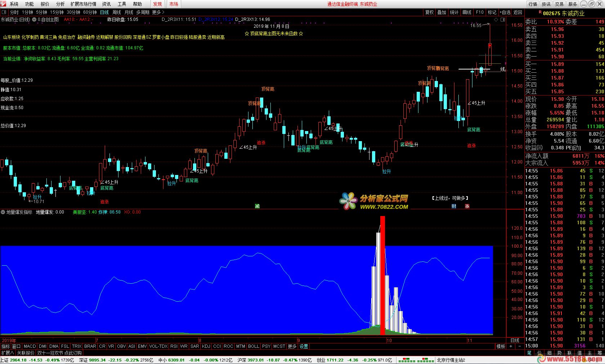Screen dimensions: 605x364
Task: Click the +自选 add-to-watchlist button
Action: (505, 12)
